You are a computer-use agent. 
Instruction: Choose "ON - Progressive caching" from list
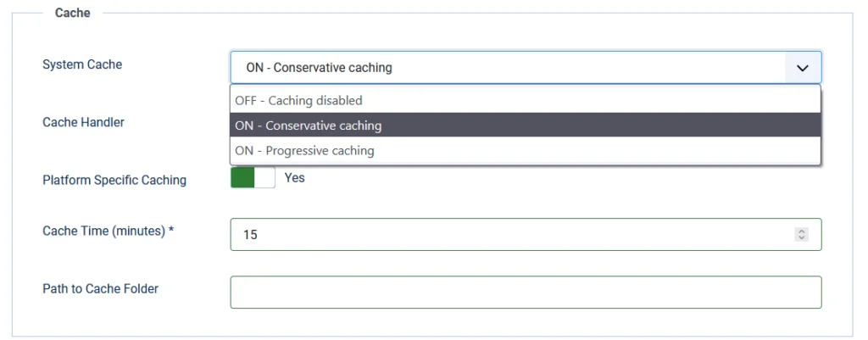(304, 151)
